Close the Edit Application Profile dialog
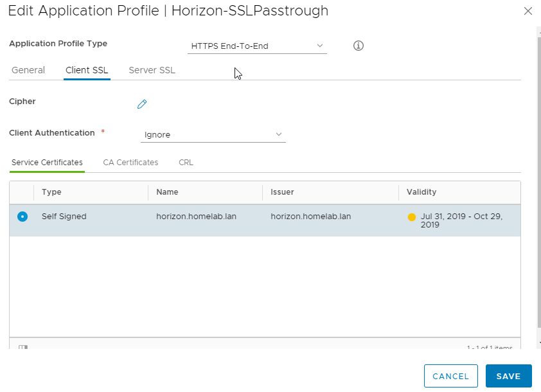The height and width of the screenshot is (392, 541). pos(528,11)
